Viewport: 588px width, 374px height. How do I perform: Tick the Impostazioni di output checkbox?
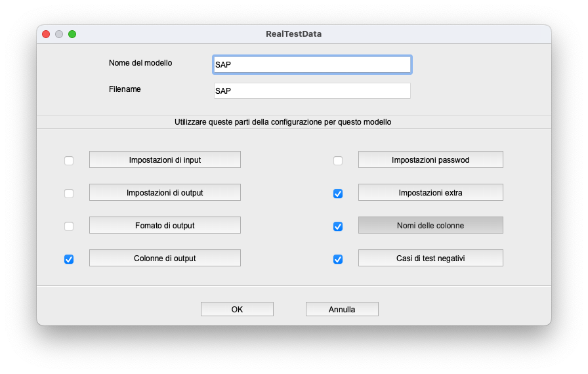click(69, 194)
